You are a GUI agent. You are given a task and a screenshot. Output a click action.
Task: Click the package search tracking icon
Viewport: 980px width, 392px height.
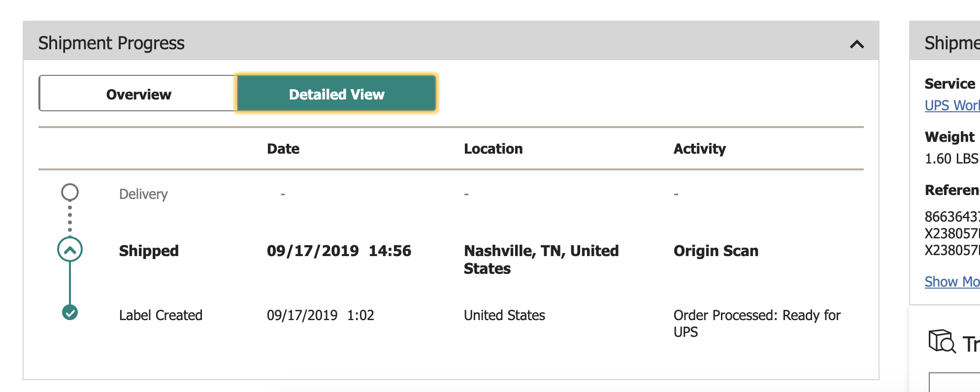[942, 341]
